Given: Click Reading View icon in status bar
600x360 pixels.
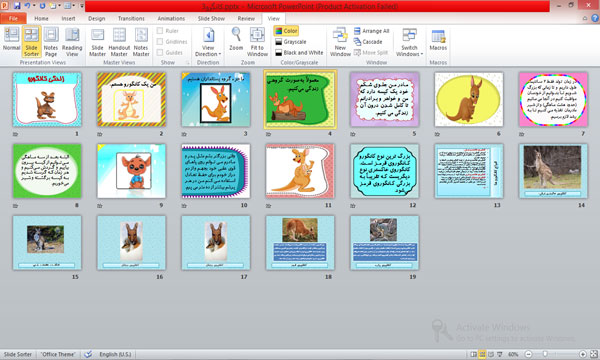Looking at the screenshot, I should click(491, 354).
